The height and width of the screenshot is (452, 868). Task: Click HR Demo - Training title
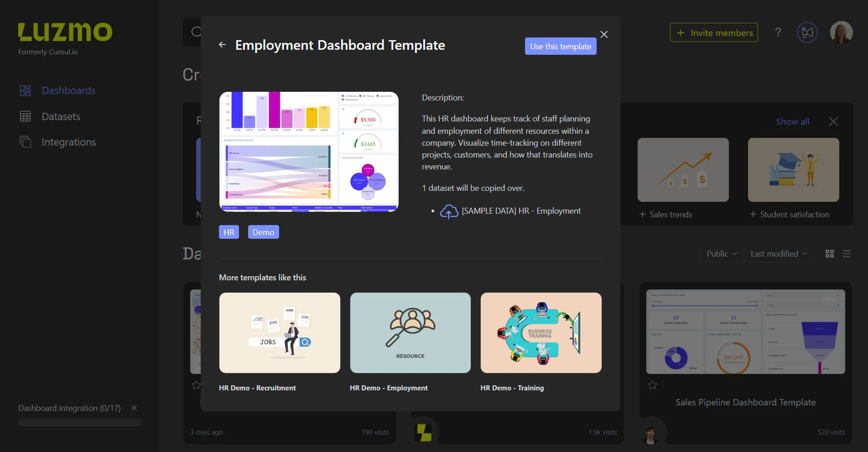point(512,388)
